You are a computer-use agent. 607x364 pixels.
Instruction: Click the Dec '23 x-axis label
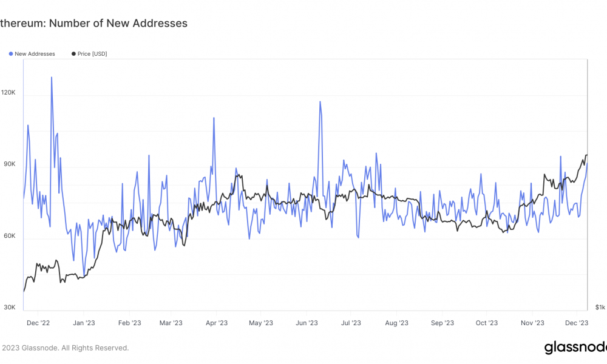coord(577,323)
